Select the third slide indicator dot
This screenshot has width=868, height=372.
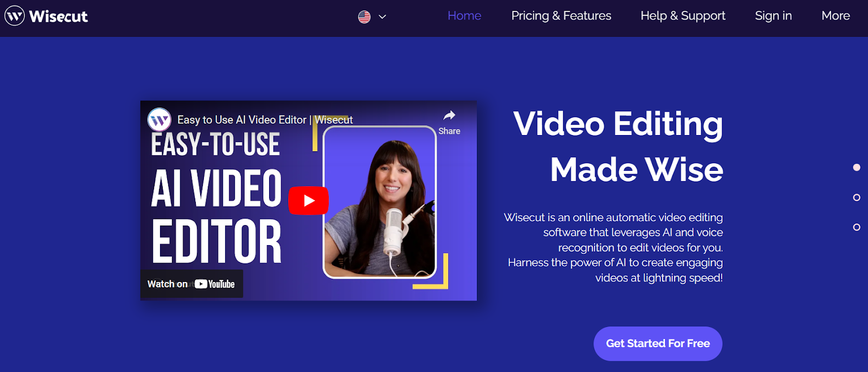857,227
